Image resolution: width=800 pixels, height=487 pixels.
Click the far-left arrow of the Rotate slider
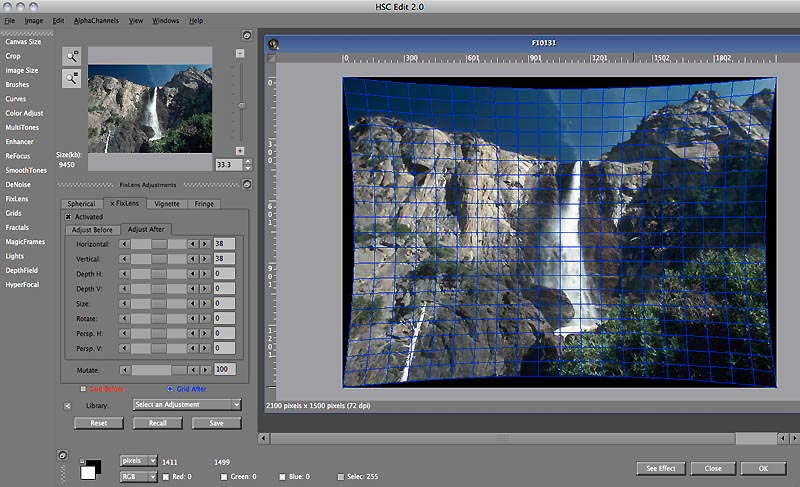[124, 318]
